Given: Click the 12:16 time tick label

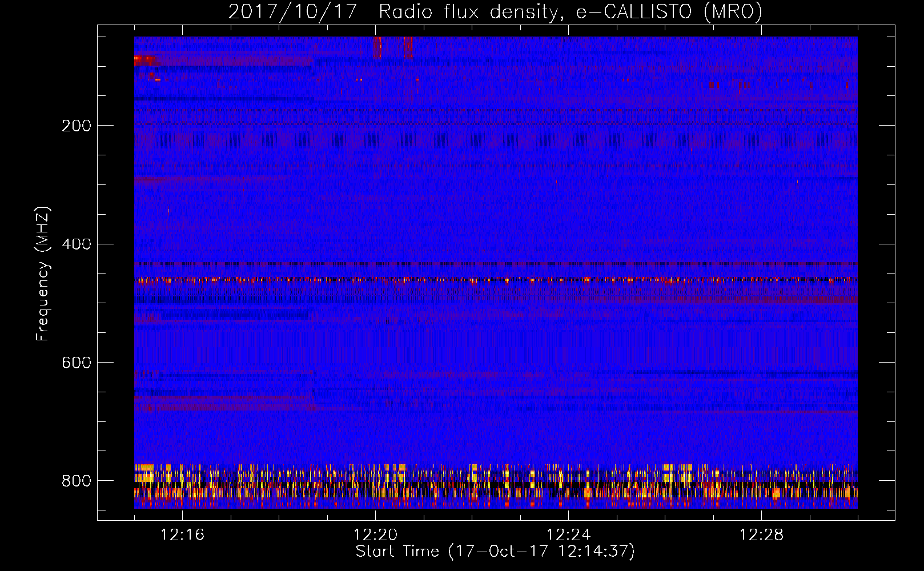Looking at the screenshot, I should coord(182,535).
